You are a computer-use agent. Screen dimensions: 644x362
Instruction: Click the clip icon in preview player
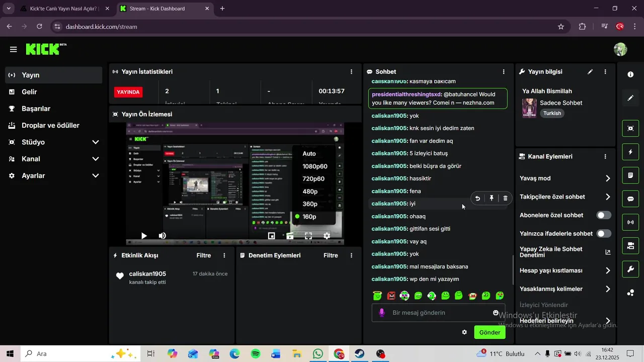tap(290, 236)
